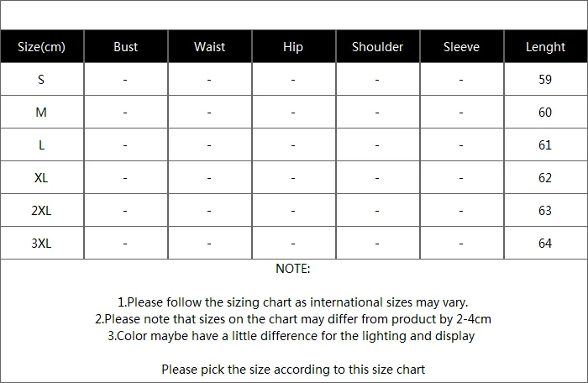Click the note about 2-4cm difference
The image size is (588, 383).
293,319
